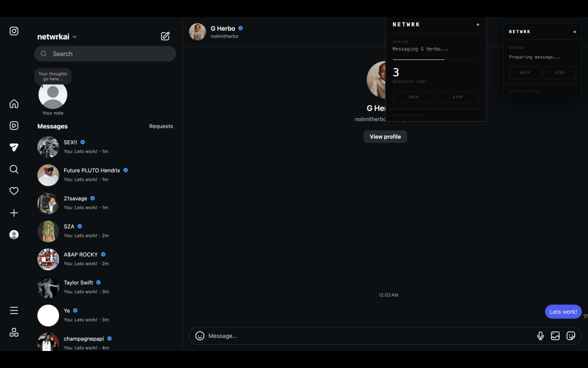Create new post with plus icon
The height and width of the screenshot is (368, 588).
tap(14, 213)
